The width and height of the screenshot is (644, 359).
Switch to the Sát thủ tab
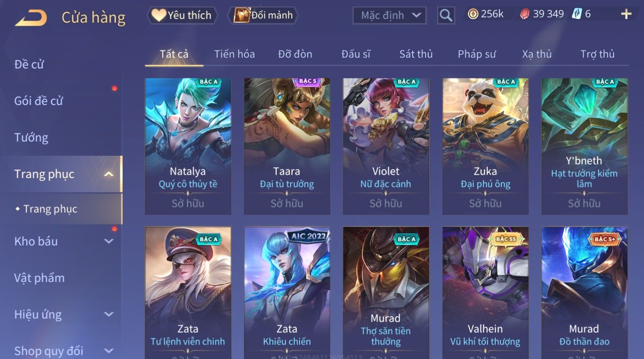[416, 54]
